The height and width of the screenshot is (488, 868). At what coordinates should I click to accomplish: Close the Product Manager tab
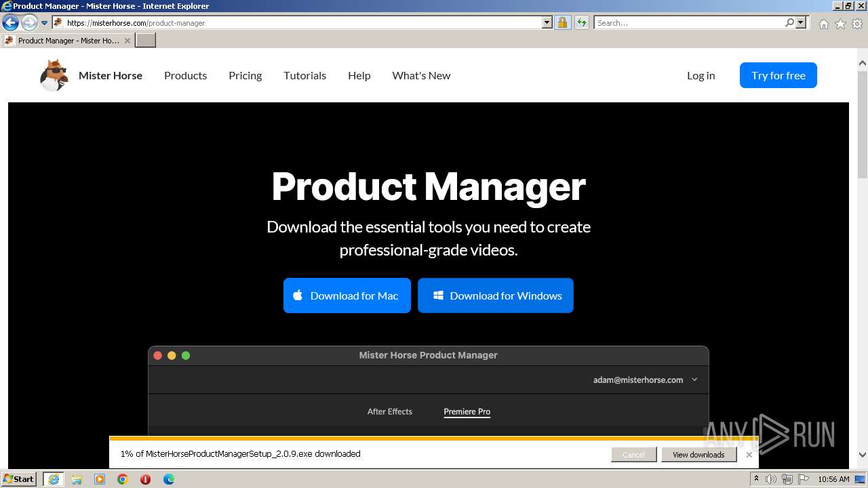click(x=127, y=41)
